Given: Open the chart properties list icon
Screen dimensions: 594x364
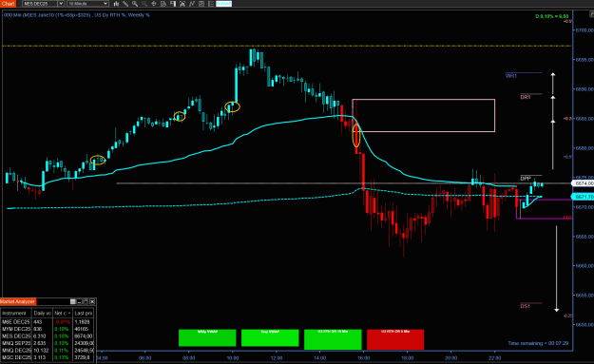Looking at the screenshot, I should tap(211, 4).
